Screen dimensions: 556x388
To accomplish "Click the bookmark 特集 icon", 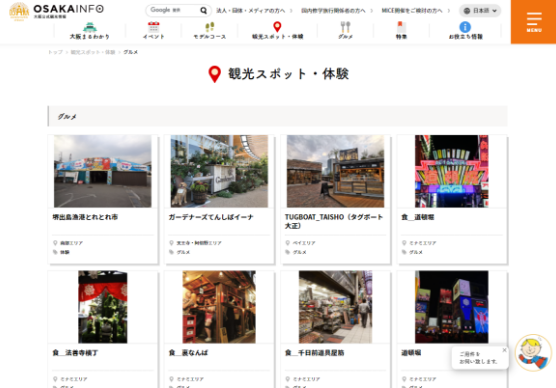I will tap(401, 27).
